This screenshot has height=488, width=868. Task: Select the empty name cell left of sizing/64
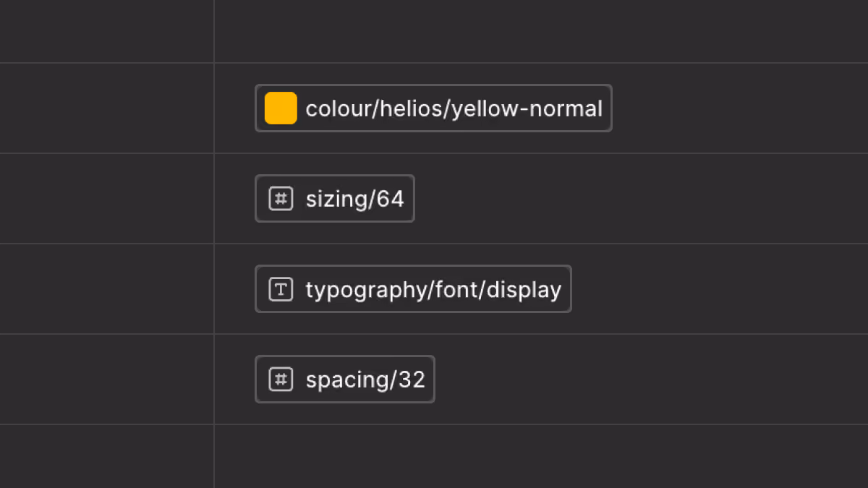click(x=107, y=199)
